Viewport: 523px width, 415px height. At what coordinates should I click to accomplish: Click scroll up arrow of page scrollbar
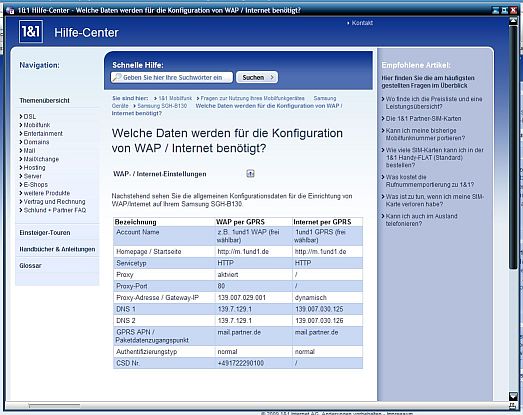513,20
